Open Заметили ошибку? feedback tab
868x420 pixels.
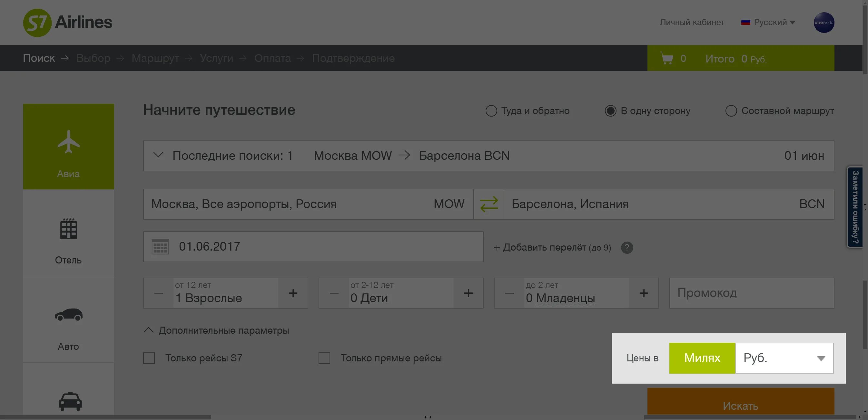(x=855, y=207)
